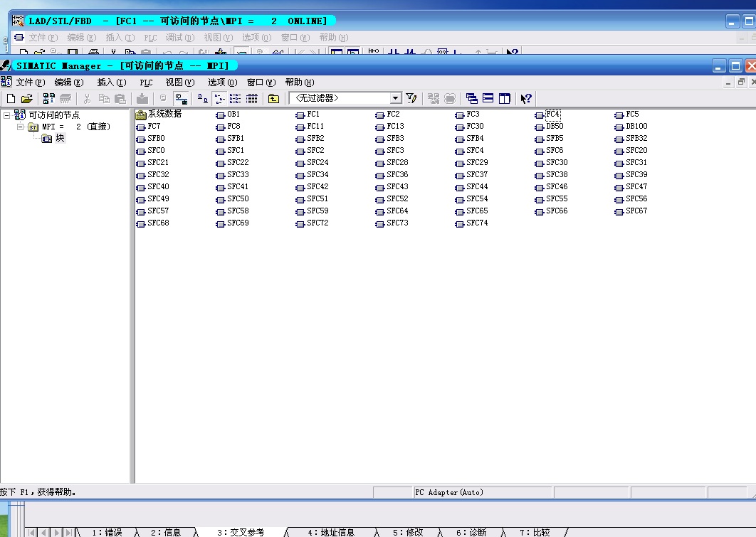Click the S7 memory card toolbar icon
This screenshot has height=537, width=756.
(x=65, y=99)
